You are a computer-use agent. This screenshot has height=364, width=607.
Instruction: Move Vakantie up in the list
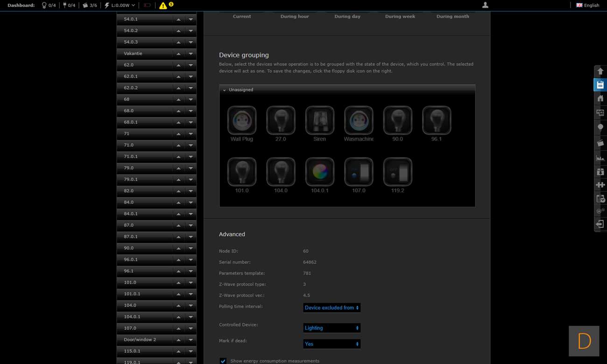pos(178,54)
